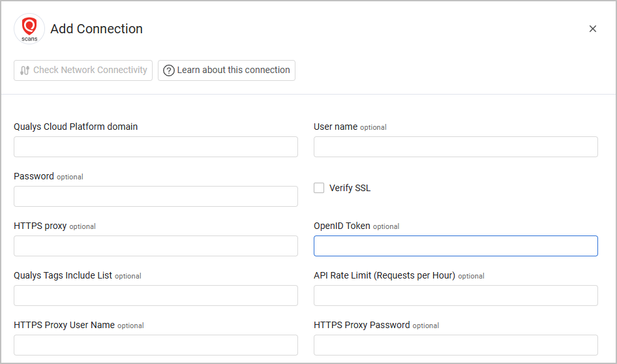
Task: Click the Qualys Cloud Platform domain label
Action: (76, 127)
